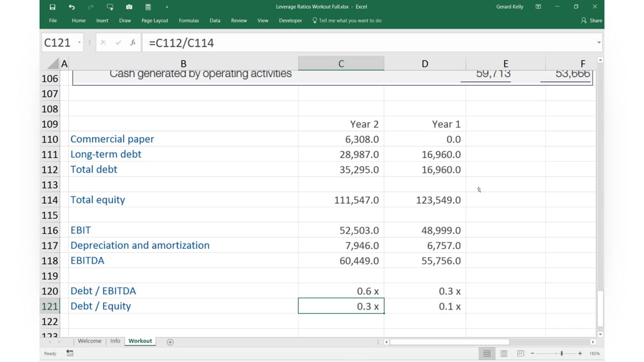644x362 pixels.
Task: Select the Workout sheet tab
Action: click(140, 341)
